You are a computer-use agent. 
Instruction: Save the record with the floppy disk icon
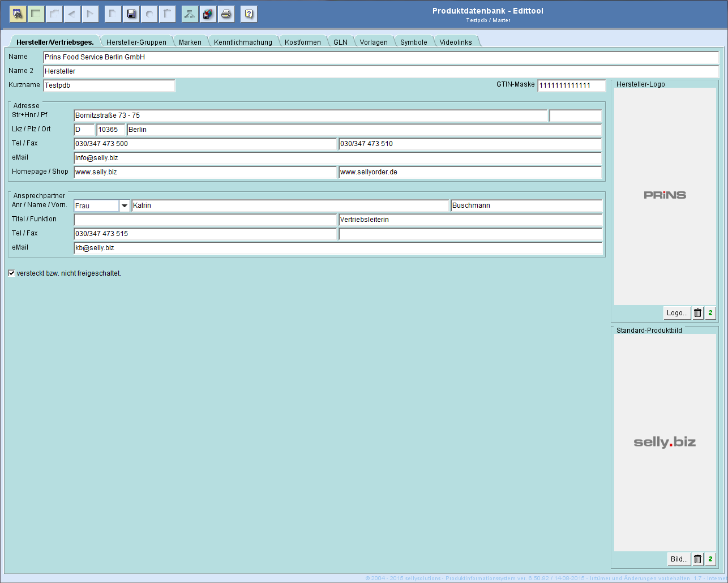pyautogui.click(x=131, y=14)
